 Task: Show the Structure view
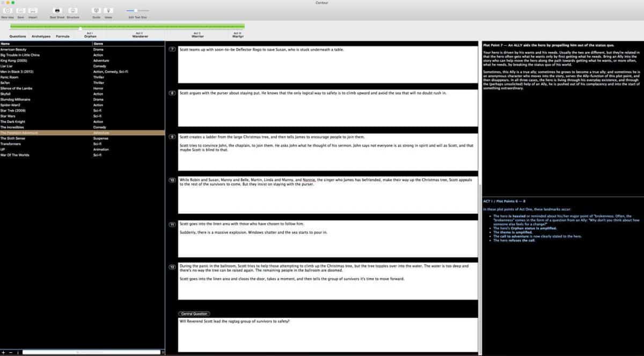pos(73,11)
